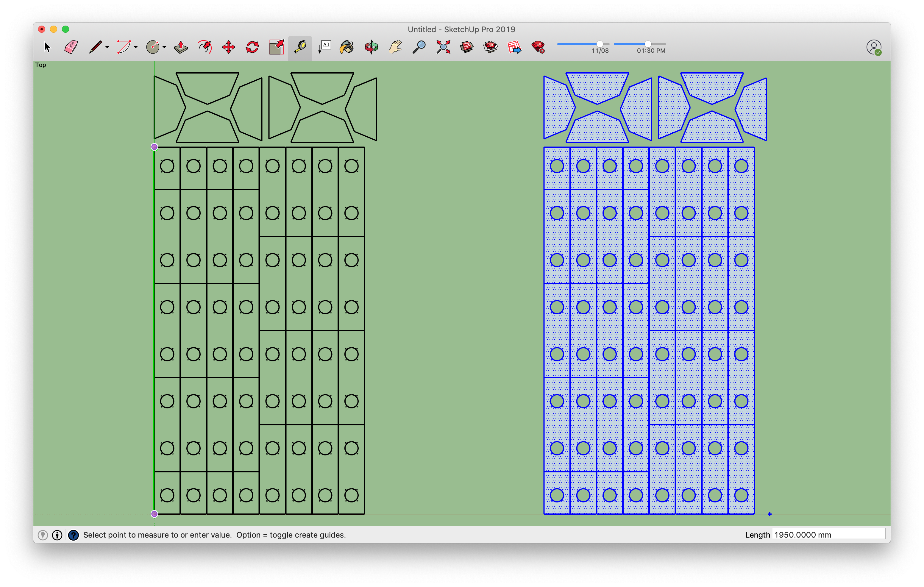Select the arrow Select tool
924x587 pixels.
tap(47, 47)
